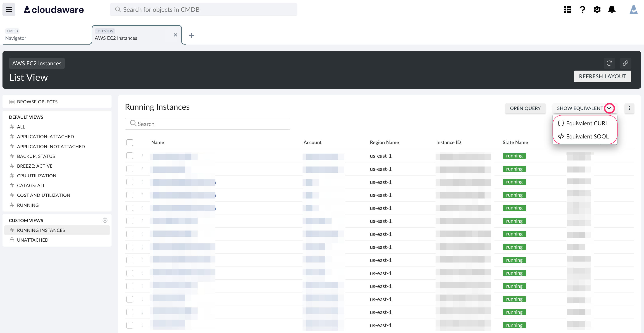
Task: Open row actions menu for ninth instance row
Action: 142,260
